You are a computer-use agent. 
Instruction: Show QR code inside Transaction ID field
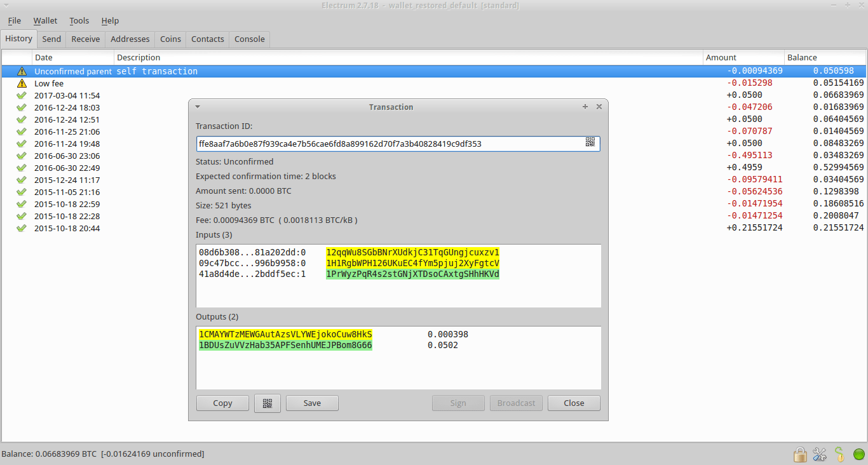590,142
